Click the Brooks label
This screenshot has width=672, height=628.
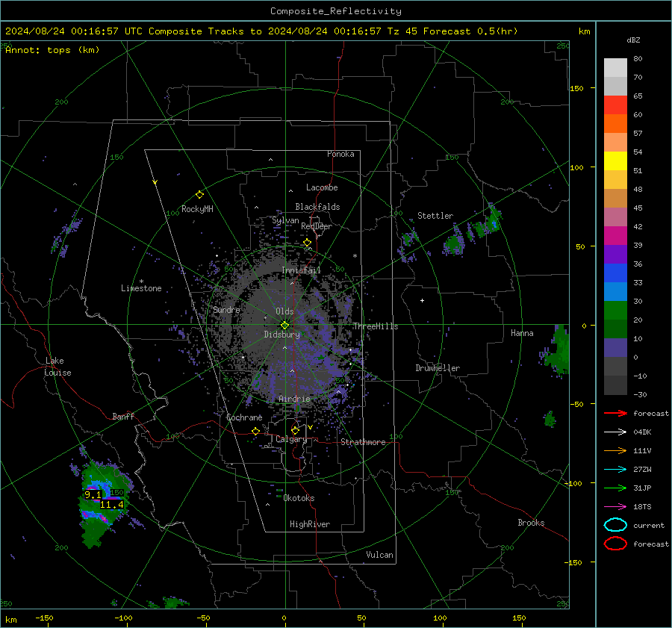[x=531, y=523]
